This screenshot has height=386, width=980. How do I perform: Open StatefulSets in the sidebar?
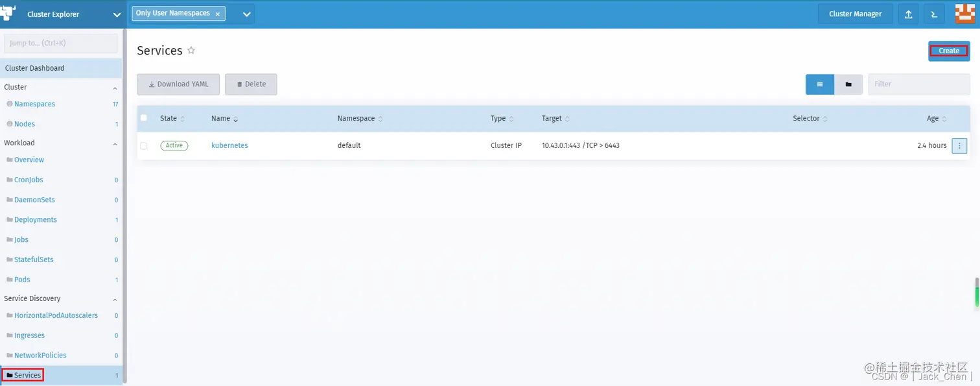tap(34, 259)
